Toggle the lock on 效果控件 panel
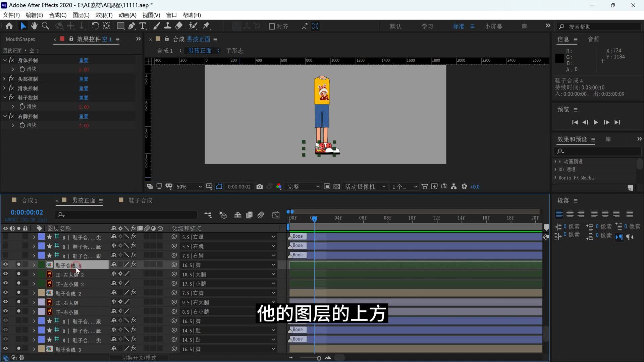644x362 pixels. click(x=71, y=39)
